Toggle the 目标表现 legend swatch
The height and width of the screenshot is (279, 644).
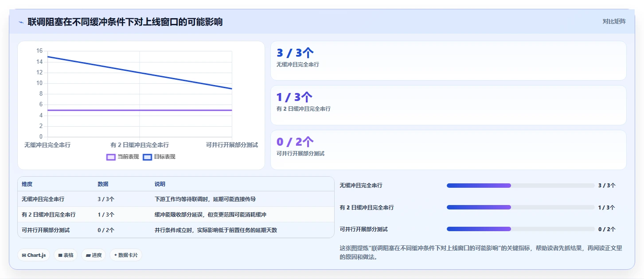147,157
